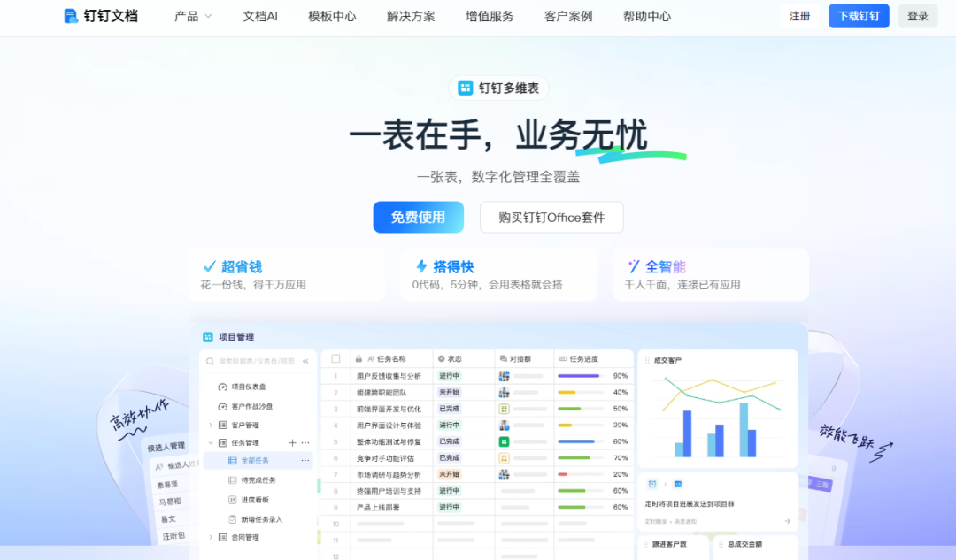
Task: Click the 总成交金额 card title
Action: pos(745,545)
